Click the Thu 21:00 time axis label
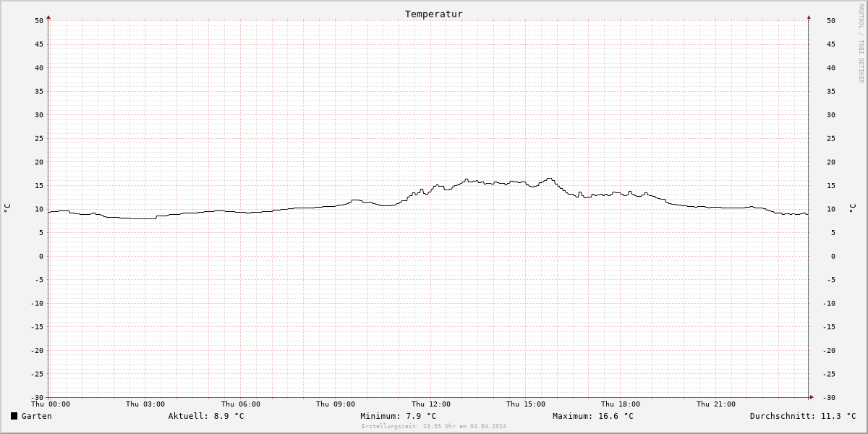868x434 pixels. [716, 404]
